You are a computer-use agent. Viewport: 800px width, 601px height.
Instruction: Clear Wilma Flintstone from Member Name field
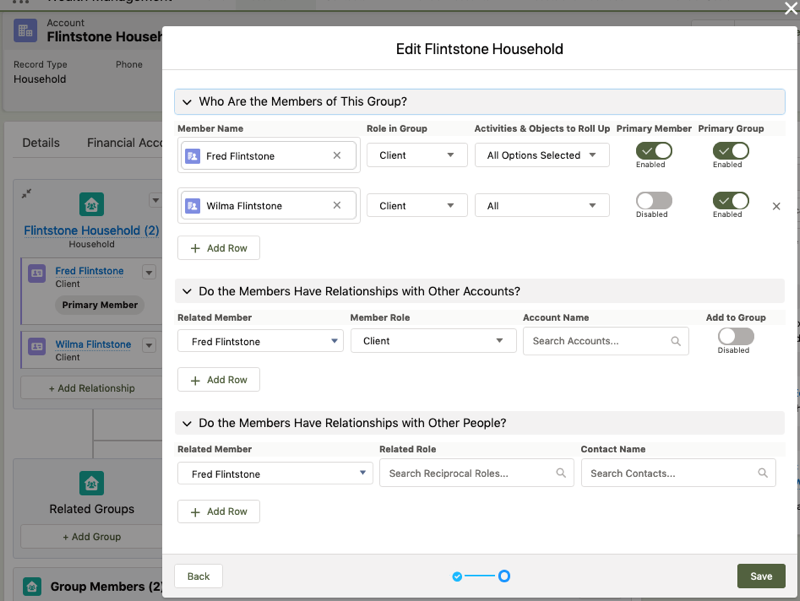pos(337,206)
